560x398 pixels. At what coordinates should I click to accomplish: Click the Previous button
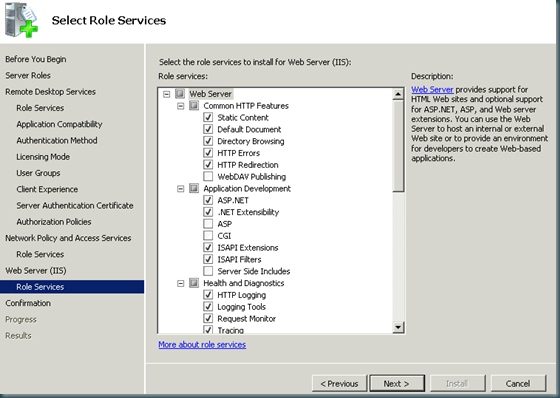(x=339, y=384)
